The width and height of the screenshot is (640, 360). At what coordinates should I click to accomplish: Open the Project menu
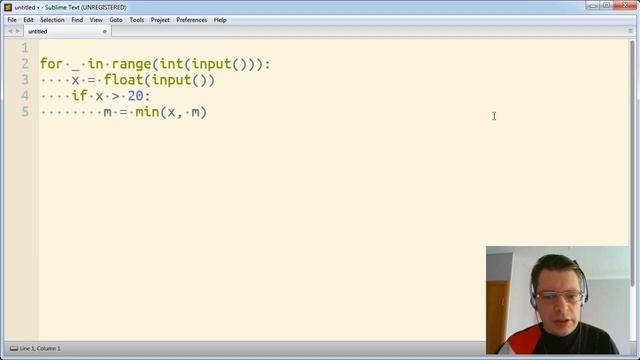pyautogui.click(x=160, y=20)
